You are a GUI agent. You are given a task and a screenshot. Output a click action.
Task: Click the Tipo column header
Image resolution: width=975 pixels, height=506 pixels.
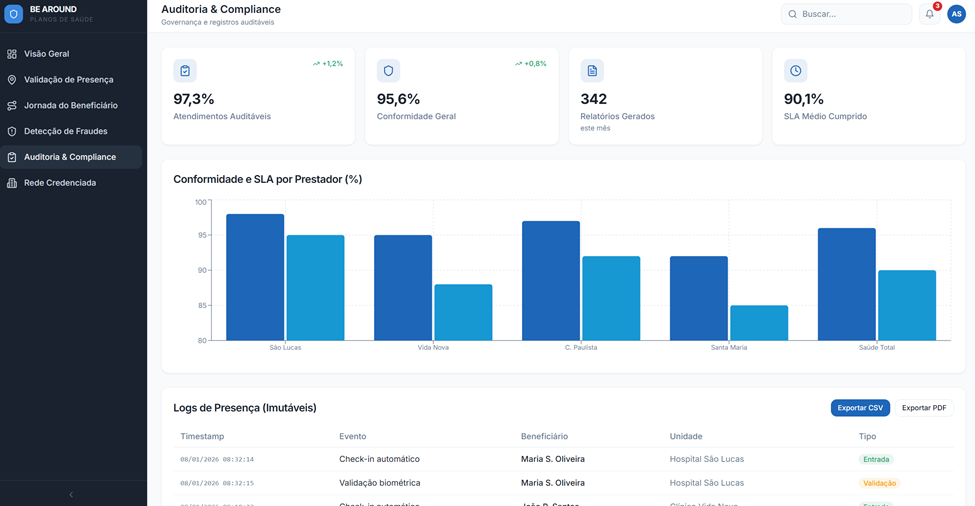[x=867, y=436]
